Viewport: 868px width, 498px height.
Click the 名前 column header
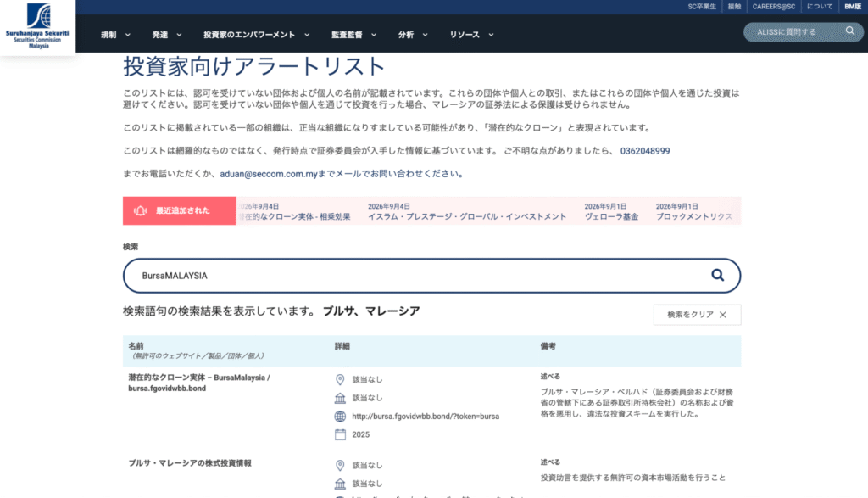tap(136, 345)
